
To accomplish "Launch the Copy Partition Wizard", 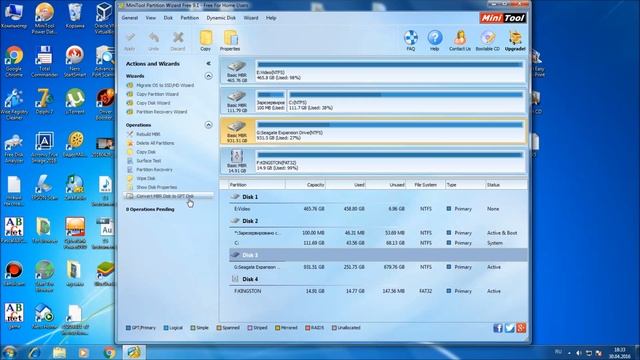I will [157, 94].
